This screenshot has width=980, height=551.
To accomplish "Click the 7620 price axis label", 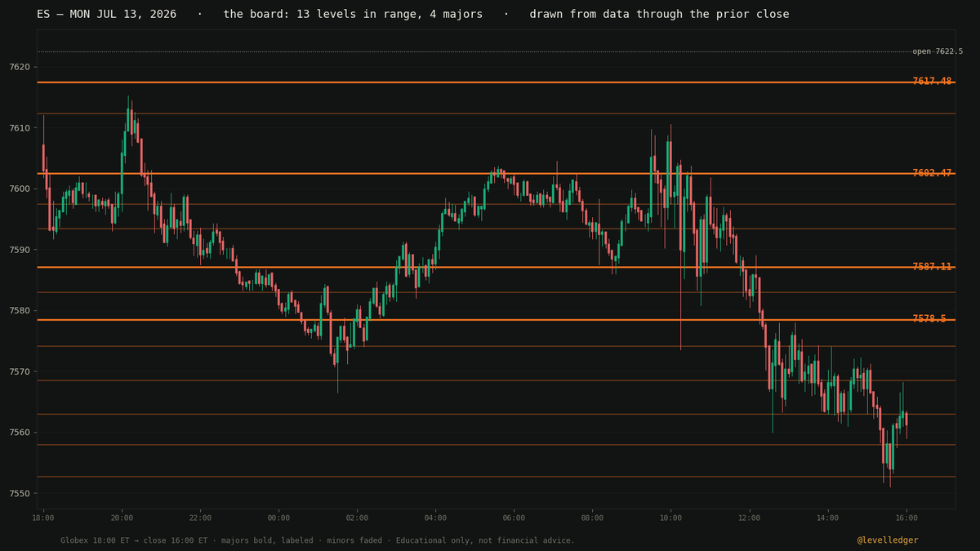I will (20, 67).
